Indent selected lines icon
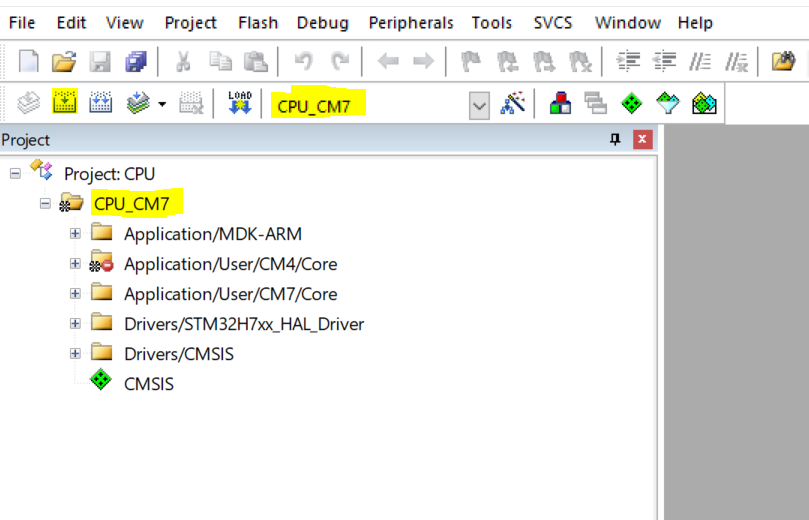This screenshot has width=809, height=520. (628, 61)
